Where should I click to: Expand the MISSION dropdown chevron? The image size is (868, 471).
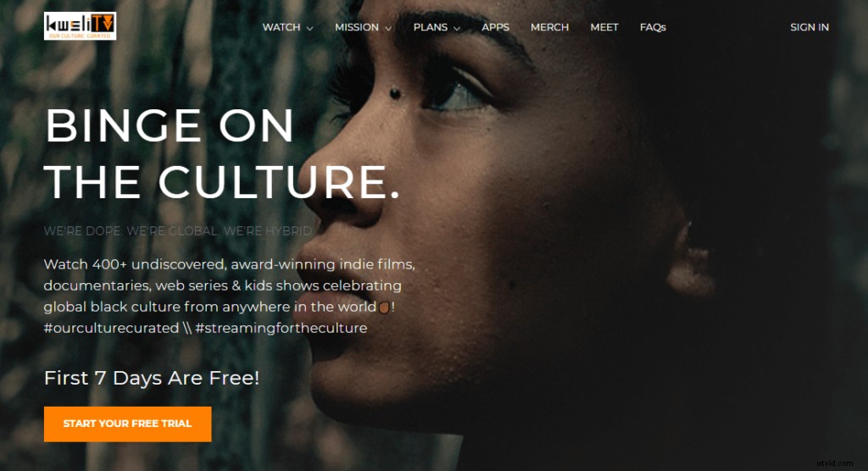click(x=388, y=28)
